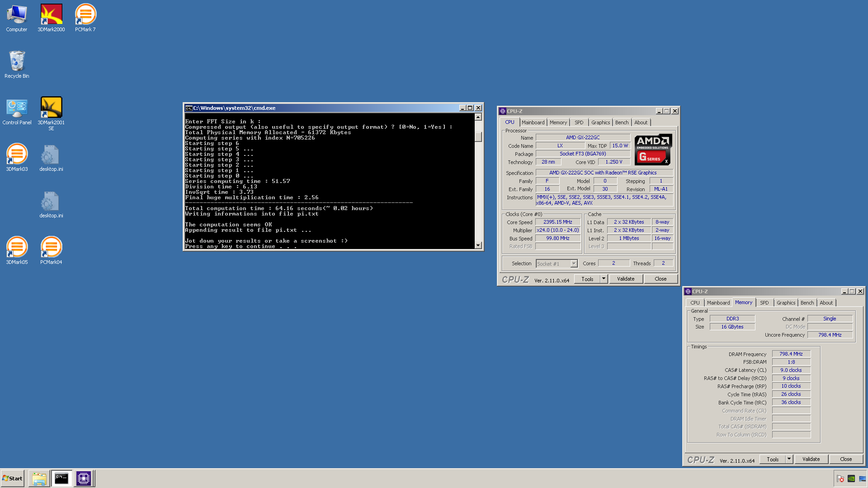This screenshot has height=488, width=868.
Task: Click the Level 2 cache value 1 MBytes
Action: pyautogui.click(x=629, y=238)
